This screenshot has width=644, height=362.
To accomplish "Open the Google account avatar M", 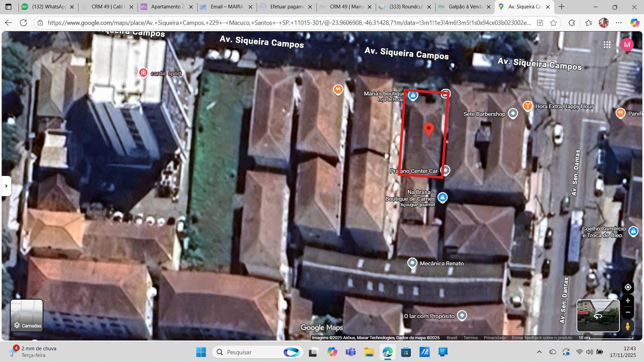I will coord(627,45).
